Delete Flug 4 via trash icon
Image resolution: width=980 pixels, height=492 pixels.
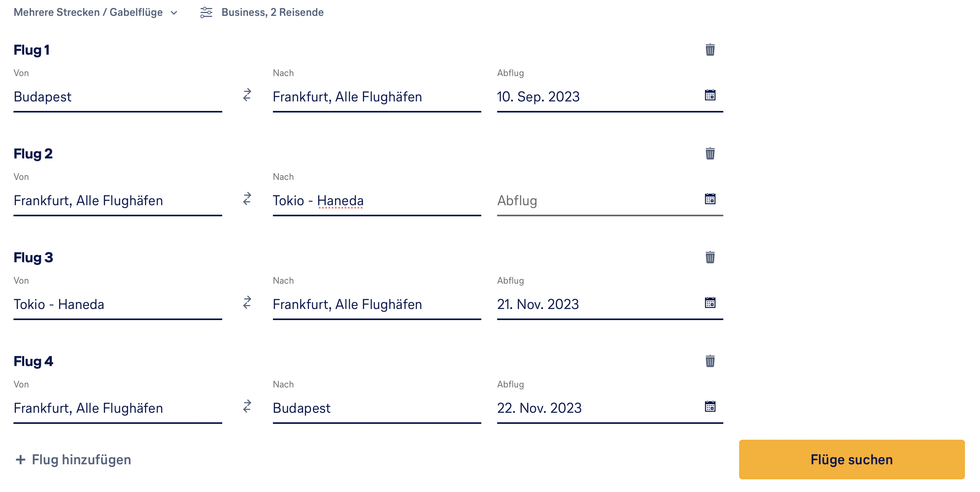pyautogui.click(x=710, y=361)
